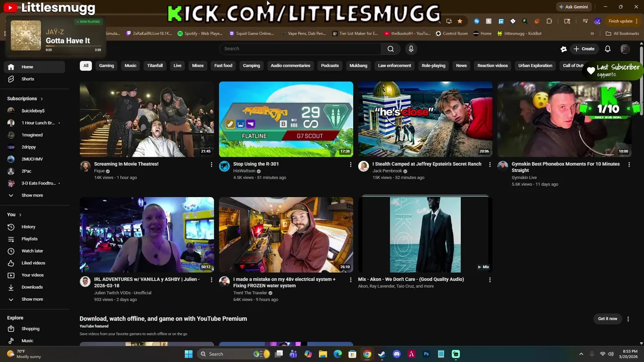Viewport: 644px width, 362px height.
Task: Select the Gaming filter chip
Action: click(x=107, y=65)
